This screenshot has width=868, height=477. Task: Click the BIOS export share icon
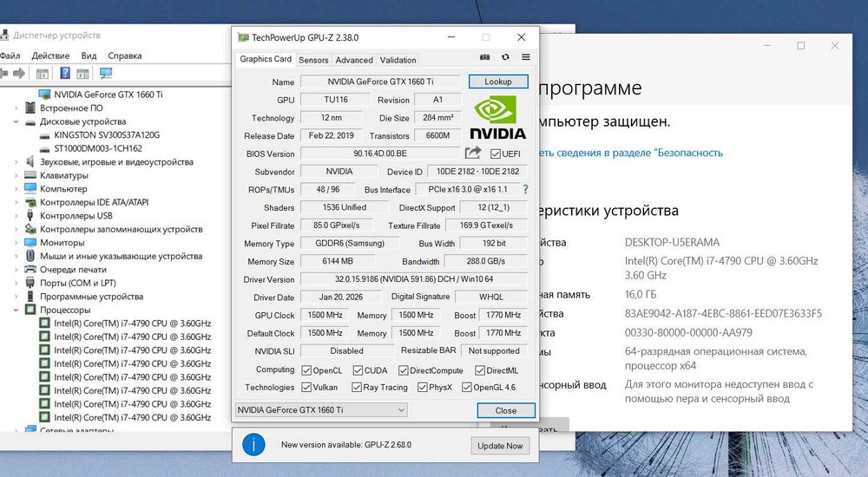pyautogui.click(x=473, y=153)
